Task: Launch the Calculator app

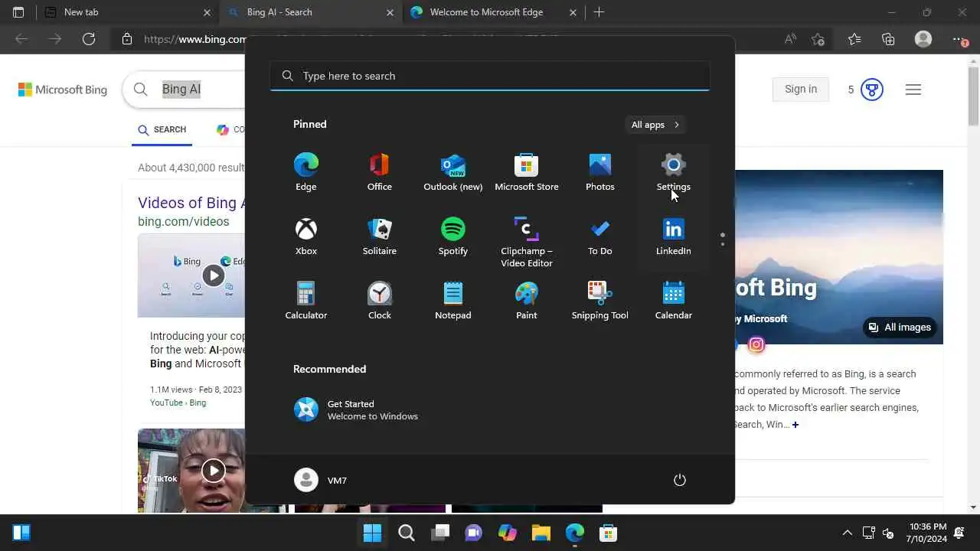Action: pyautogui.click(x=305, y=301)
